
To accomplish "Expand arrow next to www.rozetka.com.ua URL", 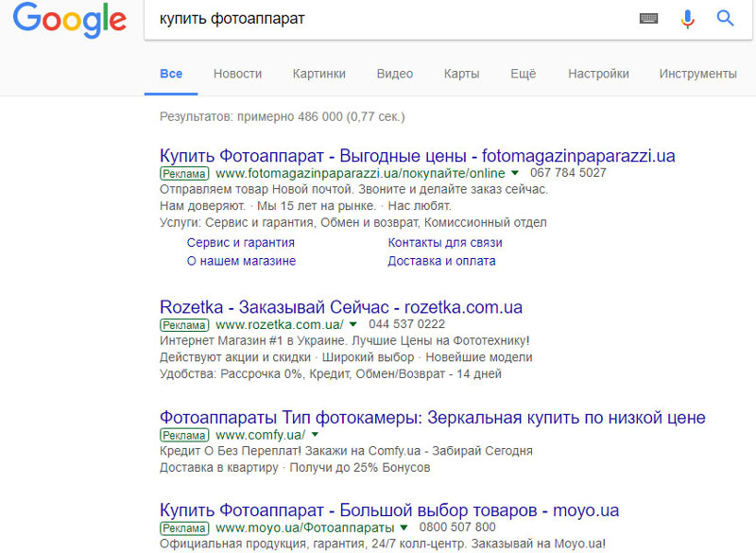I will point(352,324).
